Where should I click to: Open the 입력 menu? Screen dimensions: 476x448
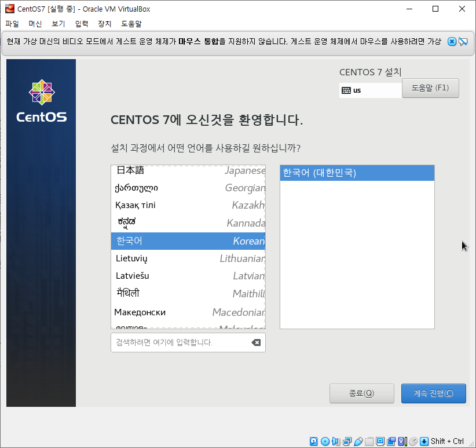tap(82, 24)
